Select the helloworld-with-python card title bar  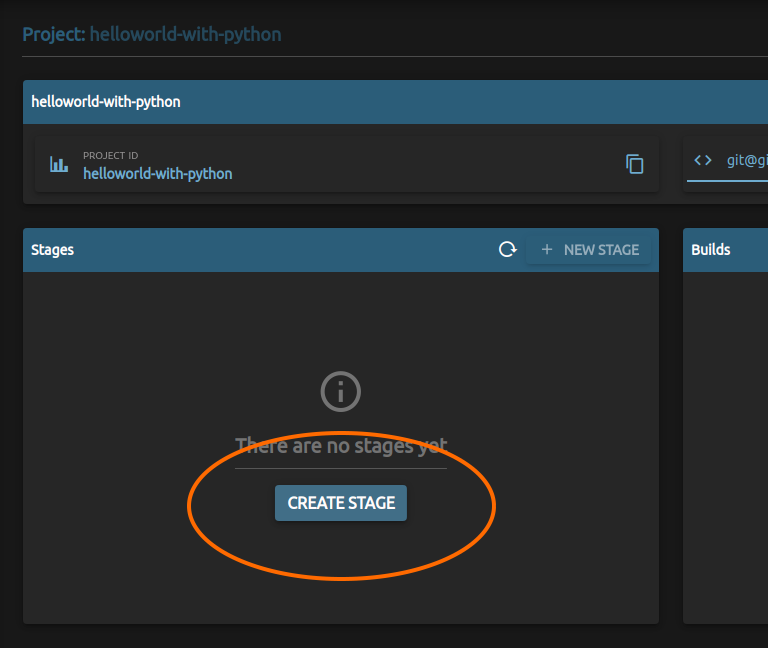[x=400, y=102]
